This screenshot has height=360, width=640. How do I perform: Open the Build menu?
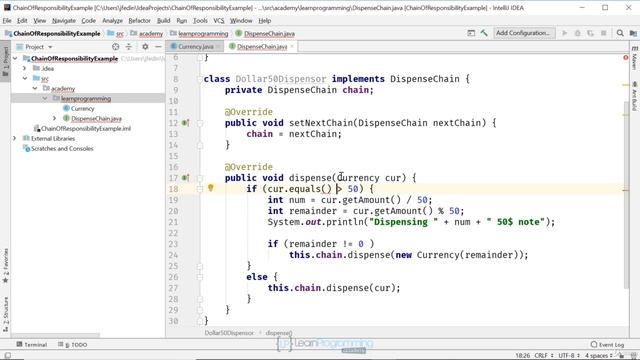[x=163, y=20]
